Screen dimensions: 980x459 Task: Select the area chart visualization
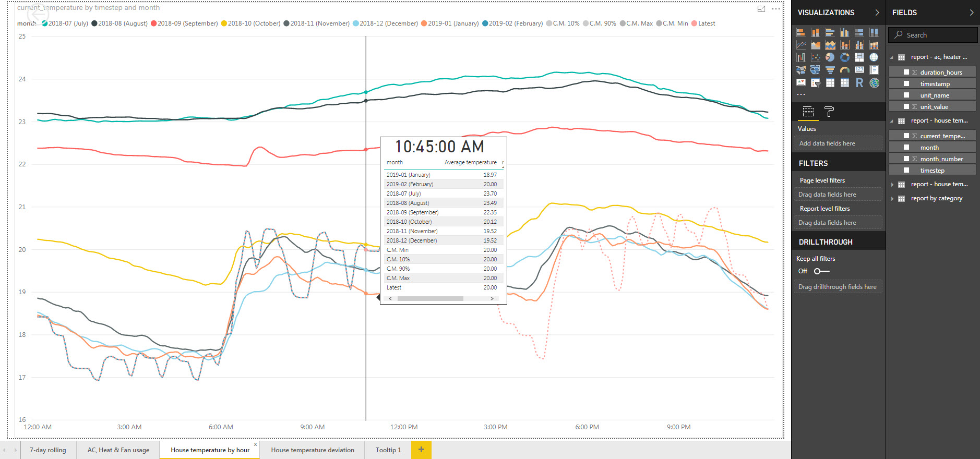coord(815,45)
